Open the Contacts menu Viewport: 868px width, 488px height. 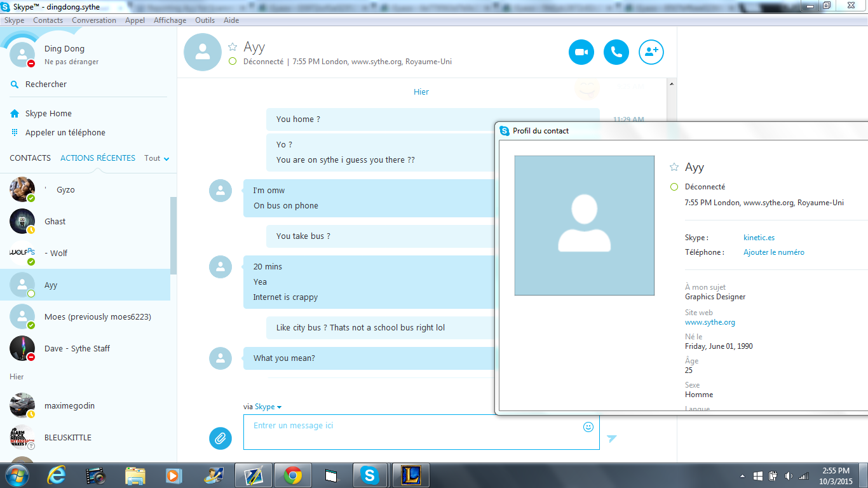click(48, 20)
